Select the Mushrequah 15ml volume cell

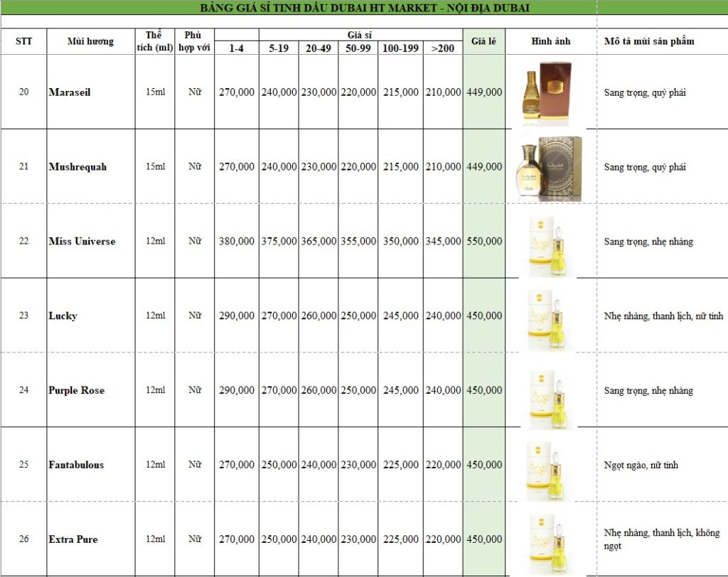(155, 166)
